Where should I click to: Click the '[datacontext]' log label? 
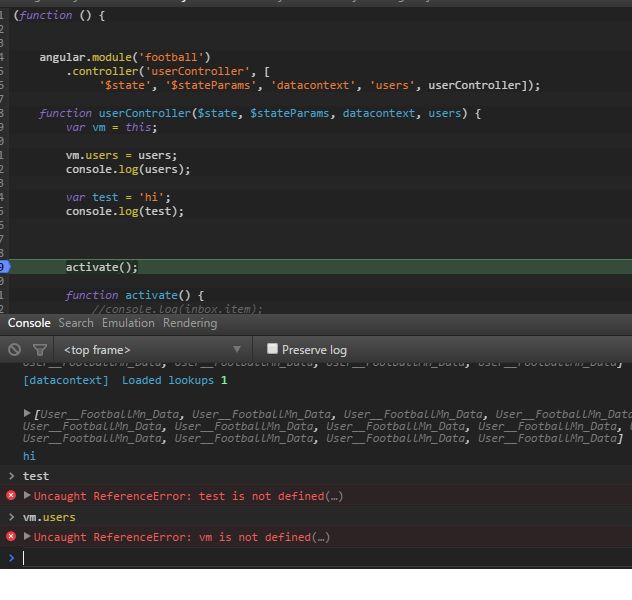click(x=66, y=380)
